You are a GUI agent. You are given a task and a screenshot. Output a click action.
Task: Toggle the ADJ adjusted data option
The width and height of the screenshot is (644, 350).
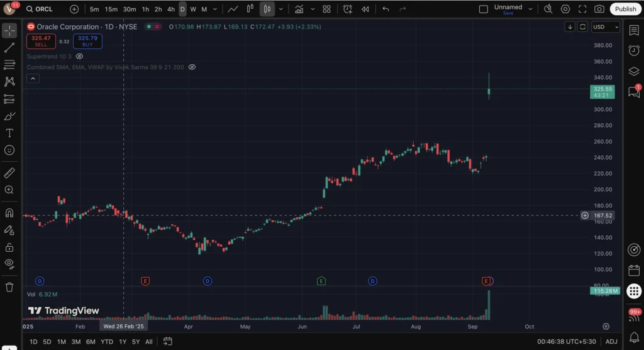611,341
